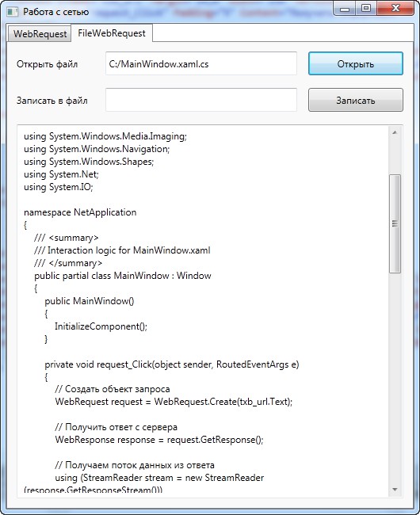Click the vertical scrollbar thumb in the code box
Screen dimensions: 420x515
[x=395, y=223]
